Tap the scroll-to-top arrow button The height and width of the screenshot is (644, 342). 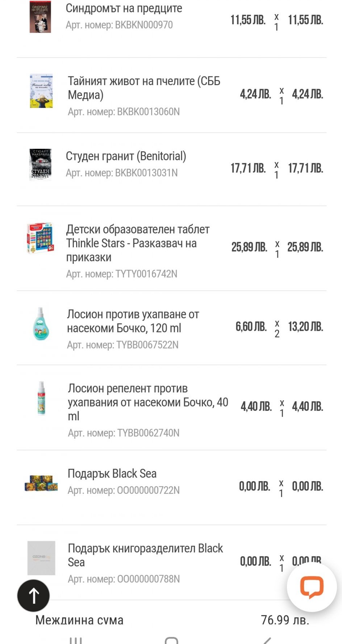pos(33,595)
